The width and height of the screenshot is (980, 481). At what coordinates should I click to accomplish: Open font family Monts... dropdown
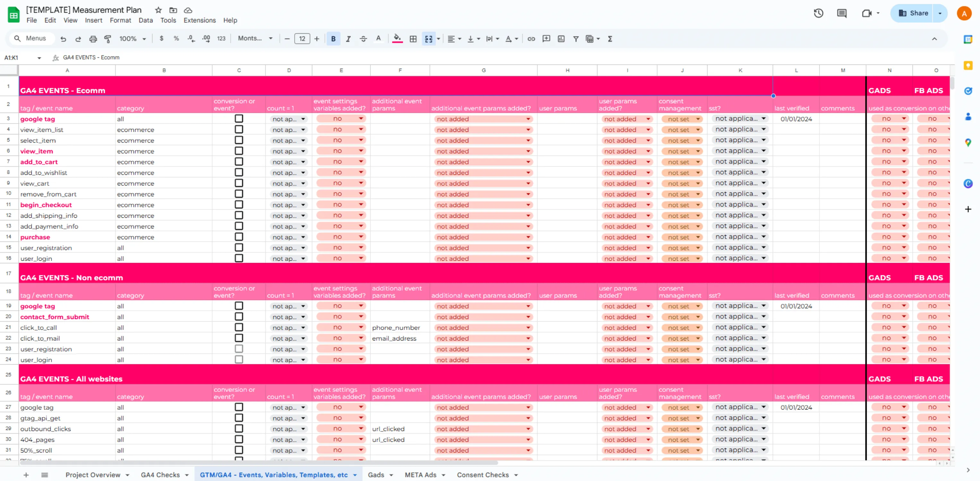[x=255, y=38]
